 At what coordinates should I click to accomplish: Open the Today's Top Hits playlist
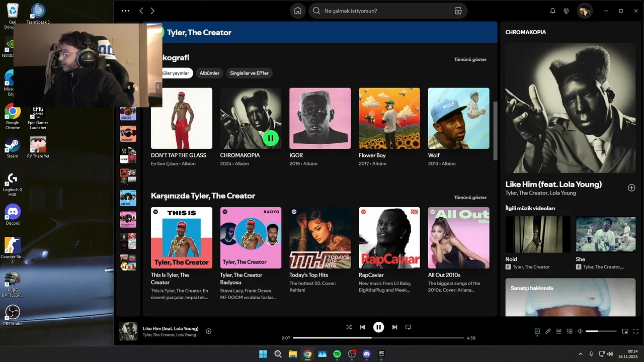pyautogui.click(x=320, y=238)
